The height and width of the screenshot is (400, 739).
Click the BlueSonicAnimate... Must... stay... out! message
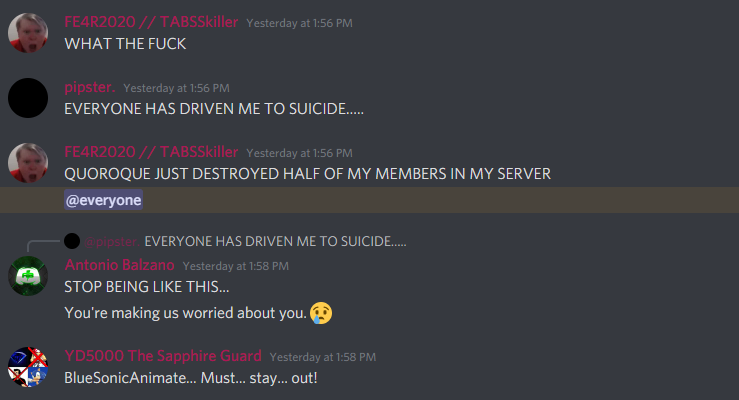pos(191,378)
